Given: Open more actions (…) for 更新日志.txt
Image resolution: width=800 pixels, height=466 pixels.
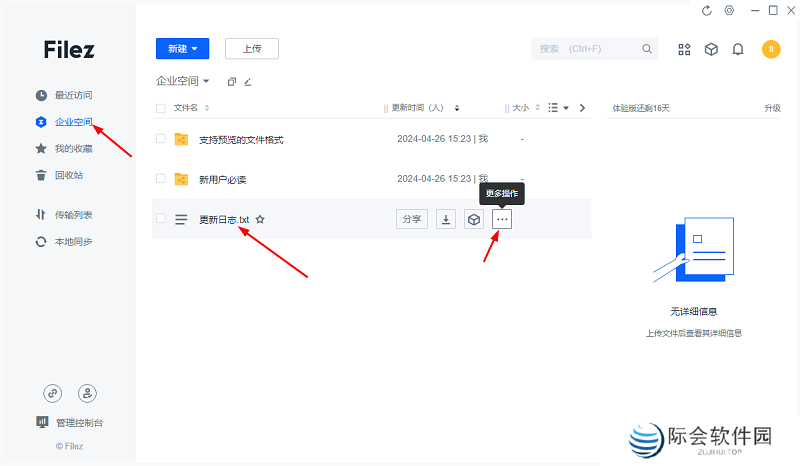Looking at the screenshot, I should tap(502, 219).
